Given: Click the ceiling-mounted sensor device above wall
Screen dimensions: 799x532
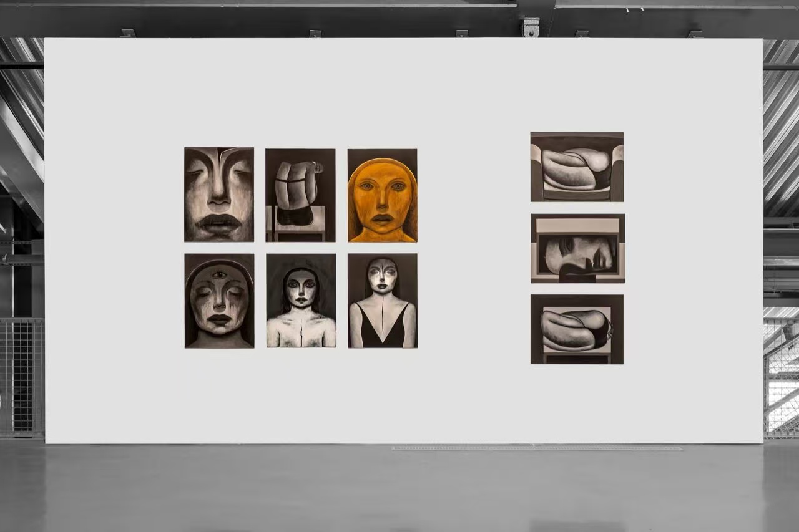Looking at the screenshot, I should click(531, 27).
